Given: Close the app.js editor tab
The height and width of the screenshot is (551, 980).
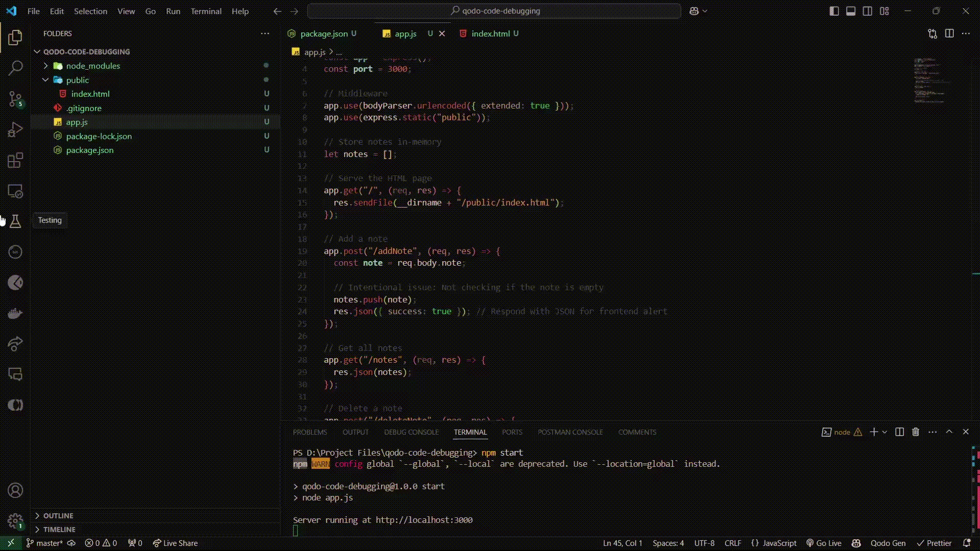Looking at the screenshot, I should click(442, 34).
